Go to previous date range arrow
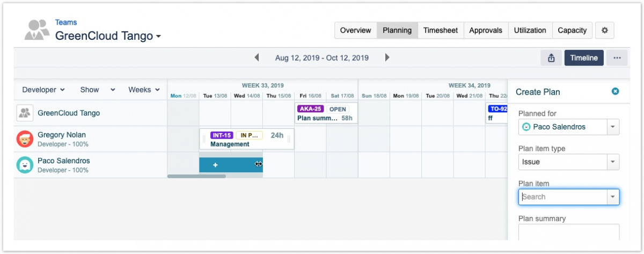 tap(257, 57)
